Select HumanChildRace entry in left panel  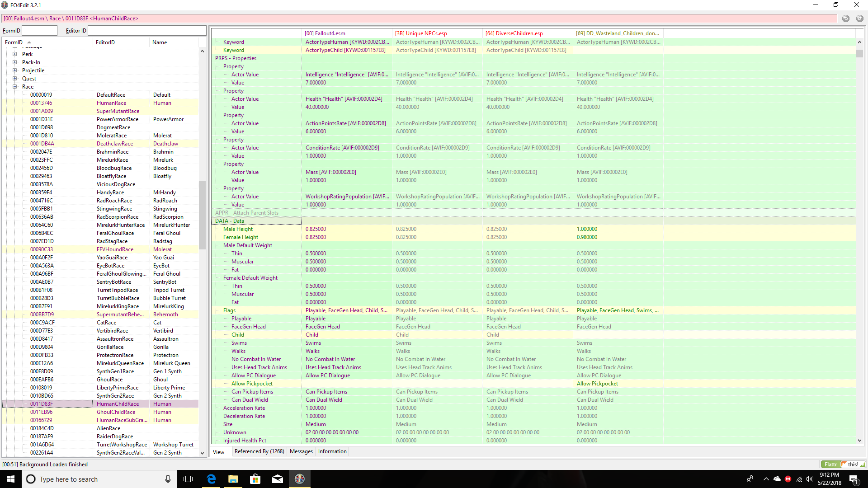point(118,404)
